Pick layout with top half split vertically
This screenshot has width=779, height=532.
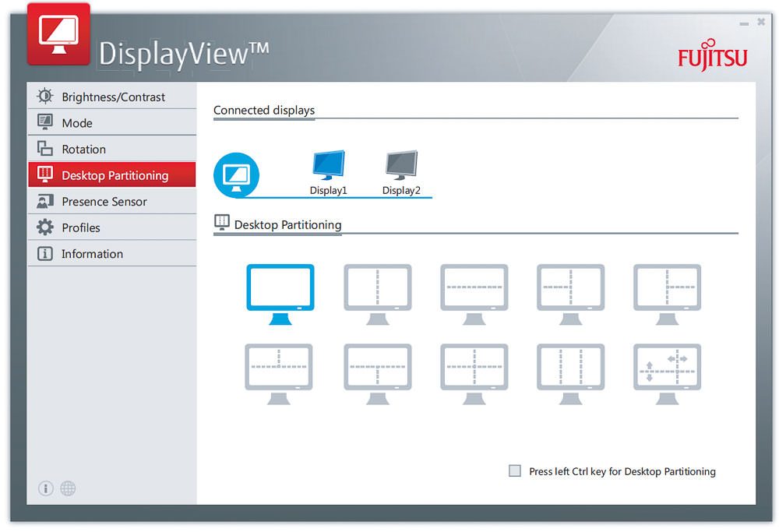(279, 374)
